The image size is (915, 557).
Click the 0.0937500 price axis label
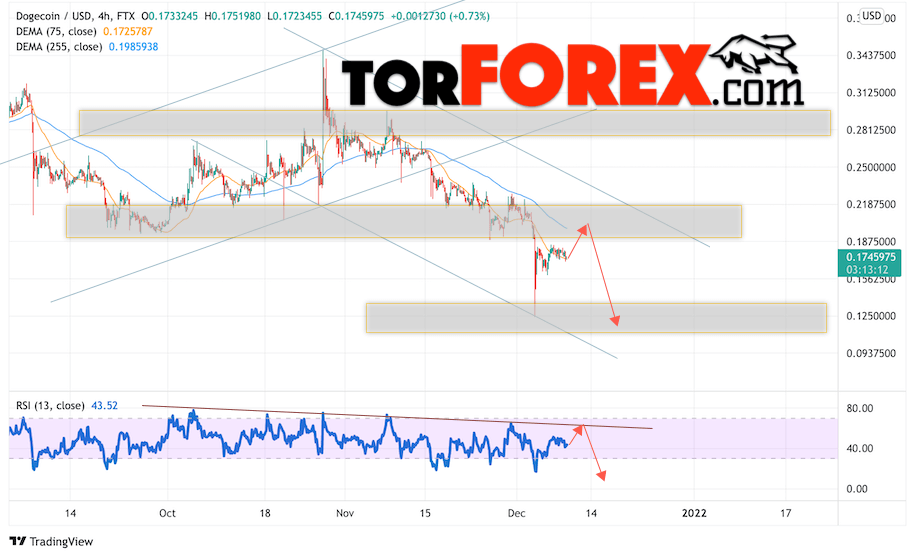(871, 353)
